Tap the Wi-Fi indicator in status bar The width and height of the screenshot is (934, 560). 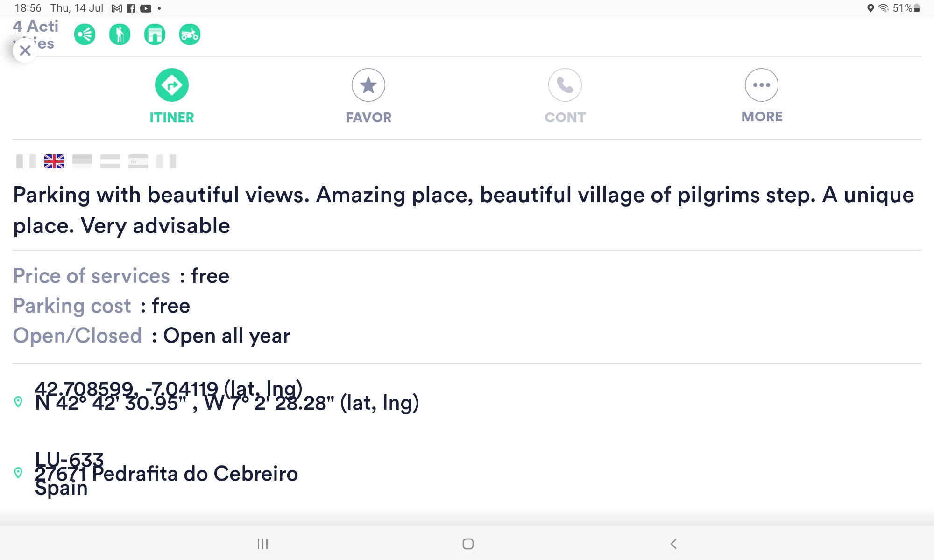click(884, 8)
